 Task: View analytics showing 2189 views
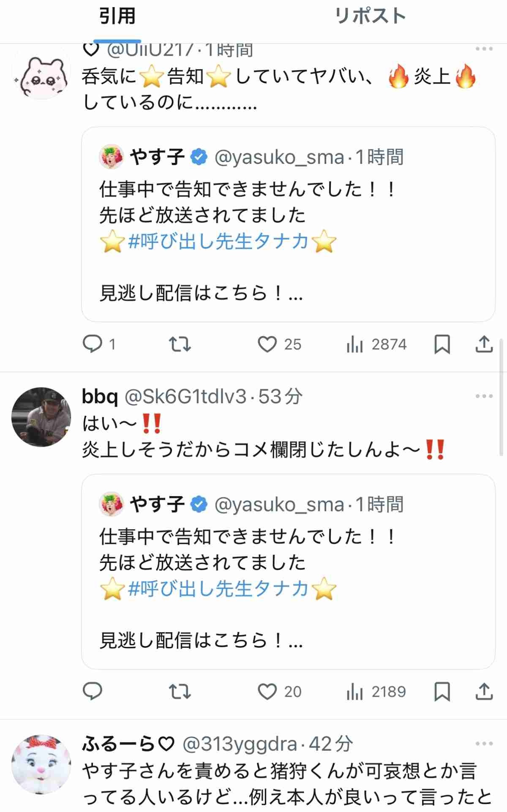pyautogui.click(x=355, y=692)
